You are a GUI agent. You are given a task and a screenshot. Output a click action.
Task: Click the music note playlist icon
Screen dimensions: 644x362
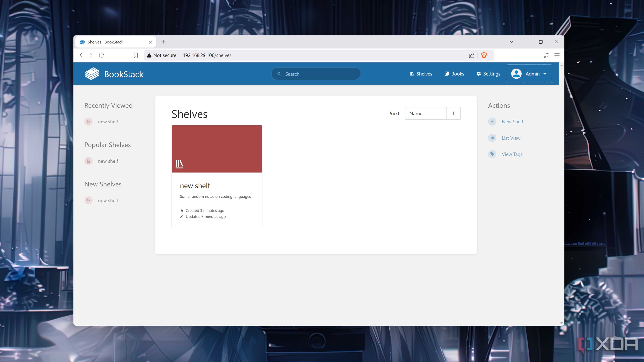547,55
